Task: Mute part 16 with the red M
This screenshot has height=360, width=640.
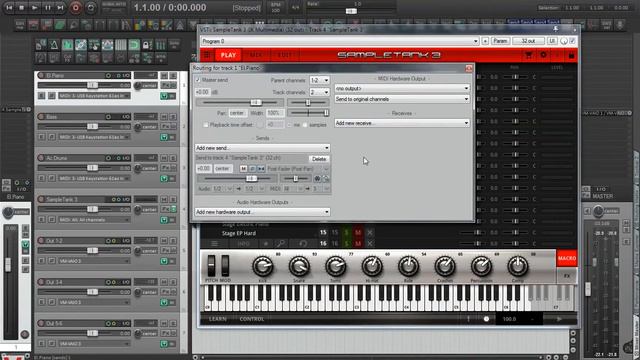Action: click(x=358, y=244)
